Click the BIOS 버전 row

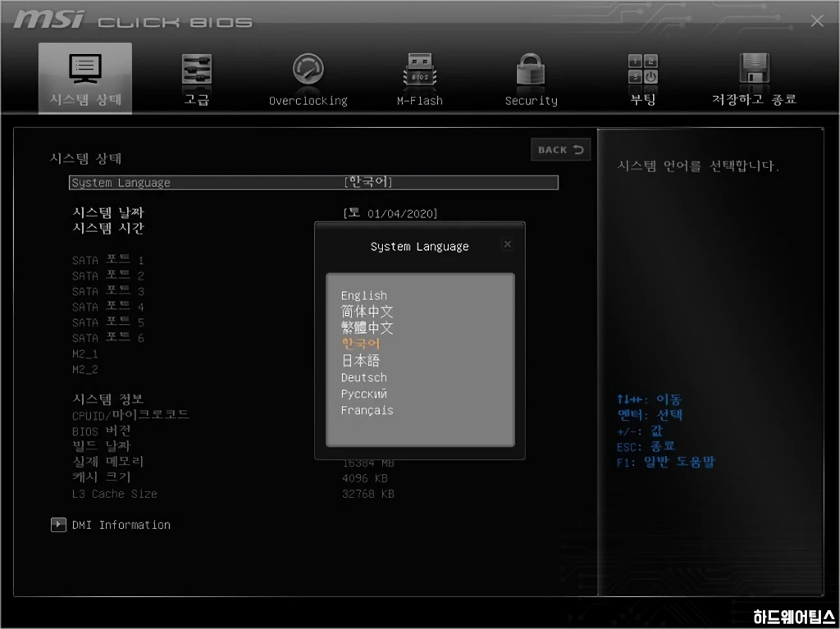pos(101,431)
